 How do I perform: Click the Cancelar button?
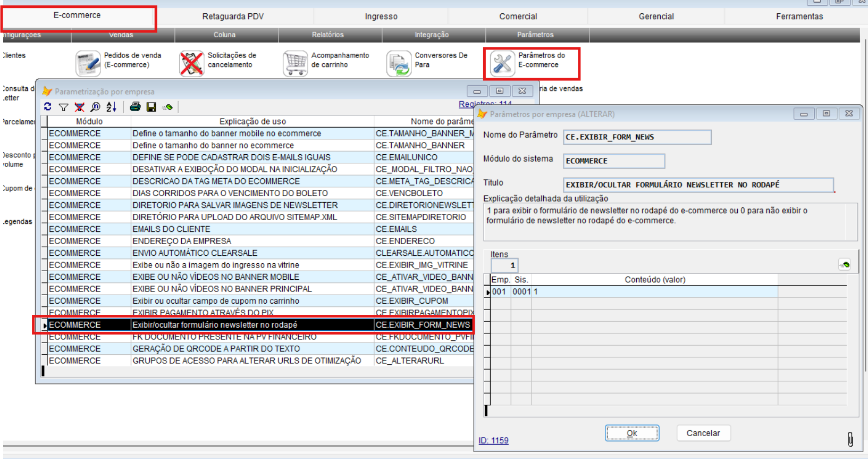tap(703, 433)
